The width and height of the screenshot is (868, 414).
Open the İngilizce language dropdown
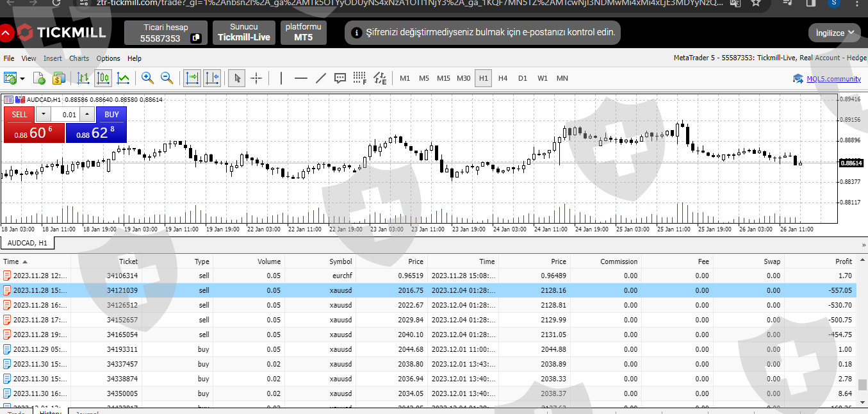(834, 33)
